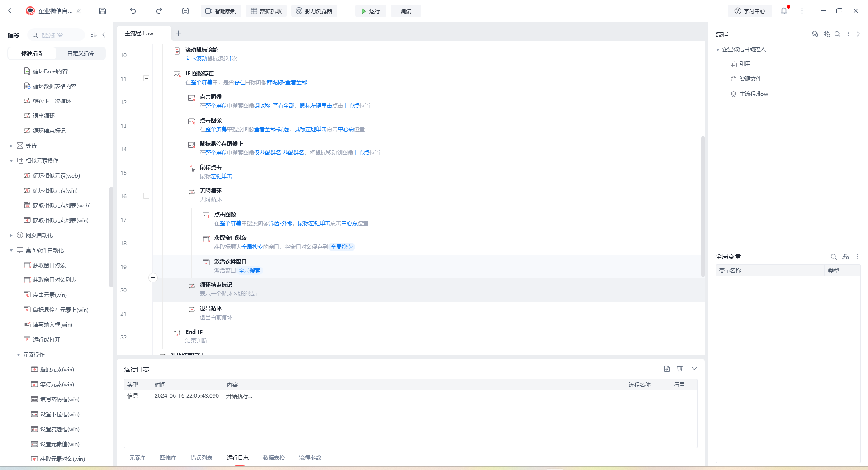The height and width of the screenshot is (470, 868).
Task: Redo the last action
Action: 159,11
